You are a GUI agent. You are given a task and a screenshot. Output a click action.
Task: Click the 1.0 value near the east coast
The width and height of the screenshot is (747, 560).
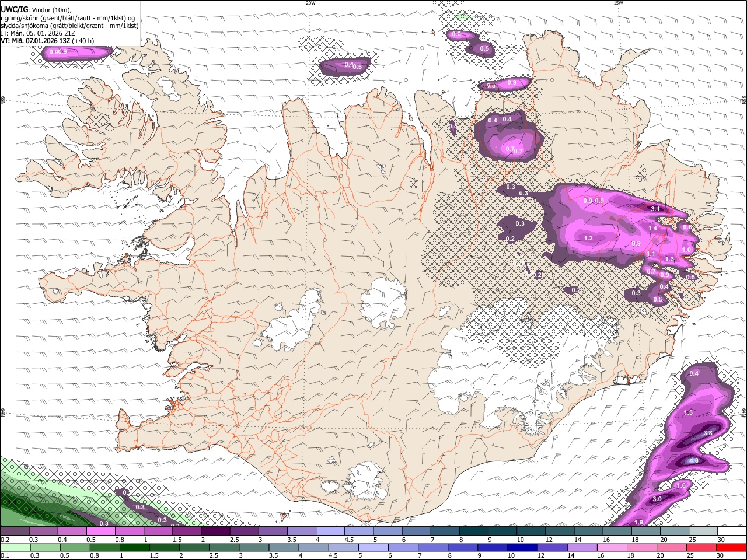click(x=687, y=250)
